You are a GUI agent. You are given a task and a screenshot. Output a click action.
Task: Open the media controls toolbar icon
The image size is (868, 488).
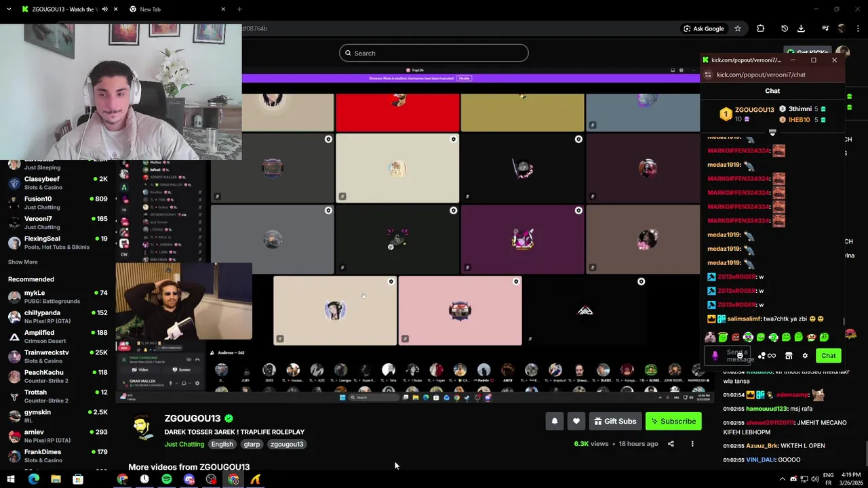825,28
